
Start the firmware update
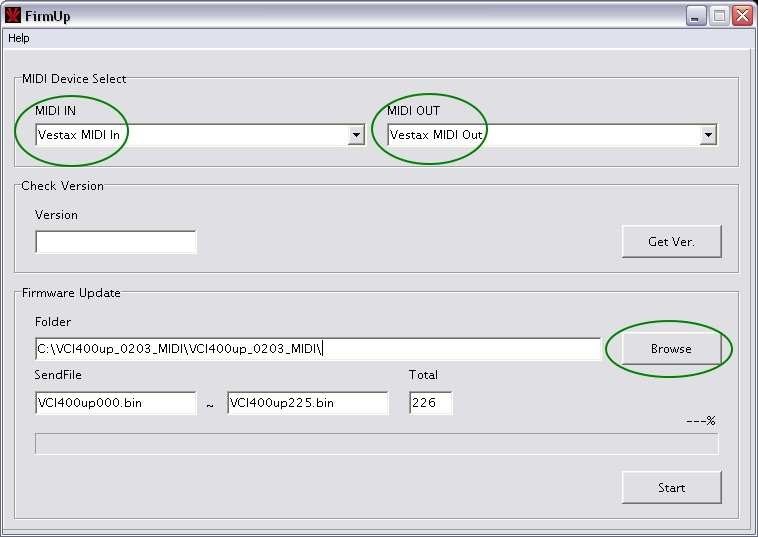[671, 488]
